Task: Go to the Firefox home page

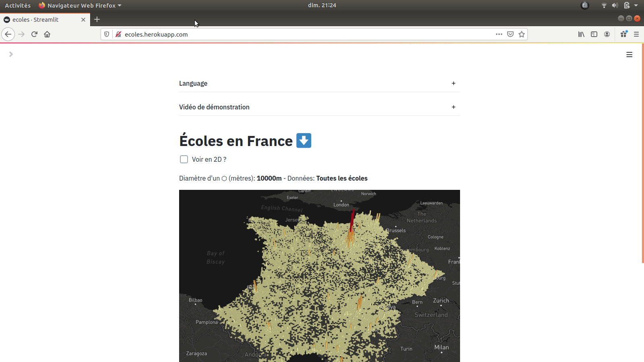Action: (x=47, y=34)
